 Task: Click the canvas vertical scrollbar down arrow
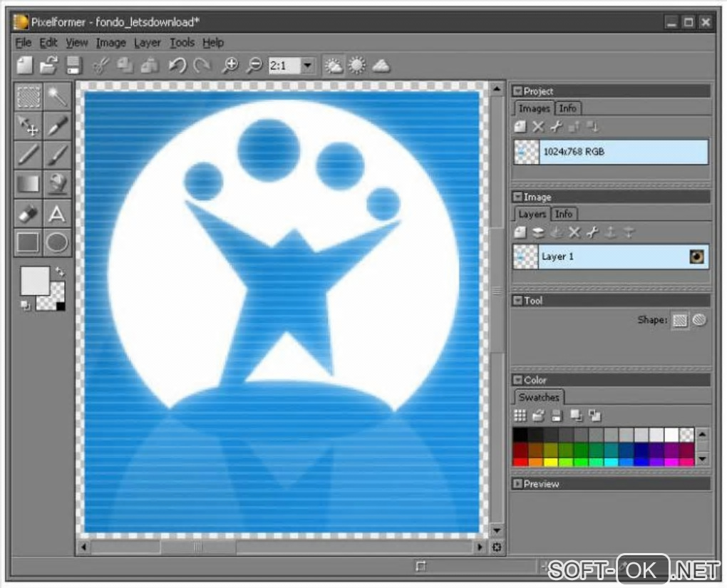tap(497, 530)
